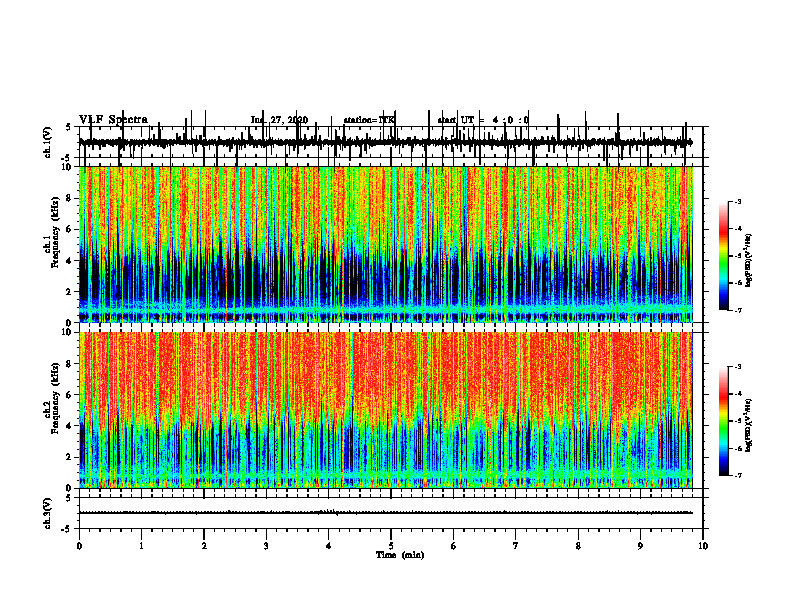
Task: Click the "start UT = 4:0:0" label
Action: click(x=483, y=120)
